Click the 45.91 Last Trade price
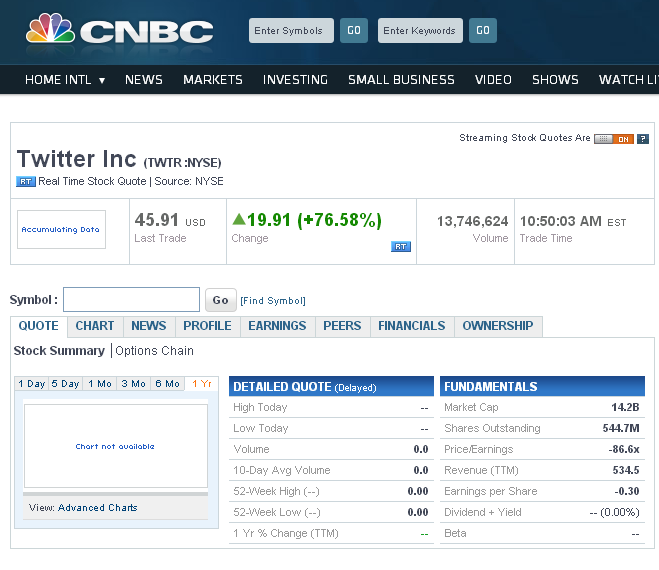Screen dimensions: 659x570 (x=157, y=220)
